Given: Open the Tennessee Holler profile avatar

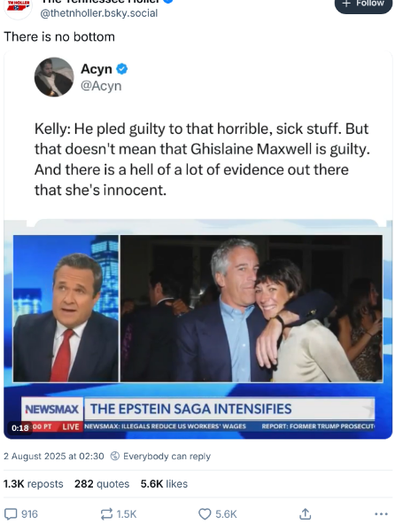Looking at the screenshot, I should click(x=19, y=7).
